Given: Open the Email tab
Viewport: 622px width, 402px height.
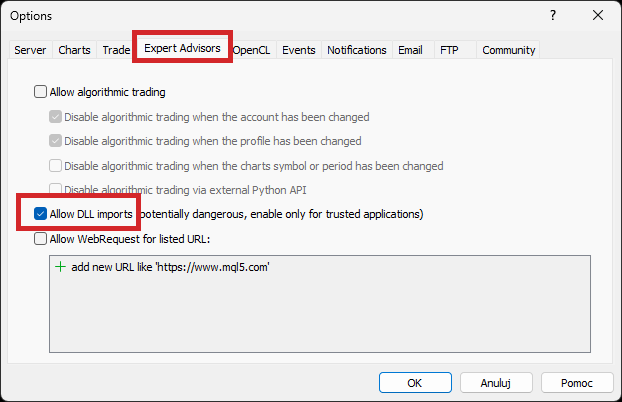Looking at the screenshot, I should [x=410, y=50].
